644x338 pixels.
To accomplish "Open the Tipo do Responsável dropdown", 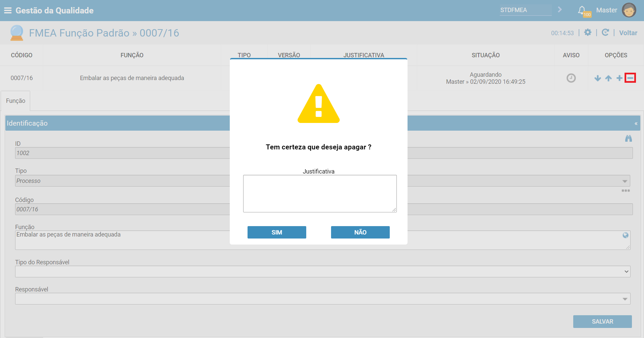I will (323, 272).
